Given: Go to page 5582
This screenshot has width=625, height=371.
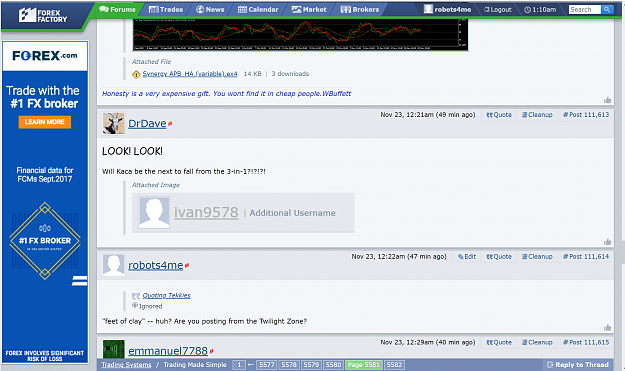Looking at the screenshot, I should [x=394, y=365].
